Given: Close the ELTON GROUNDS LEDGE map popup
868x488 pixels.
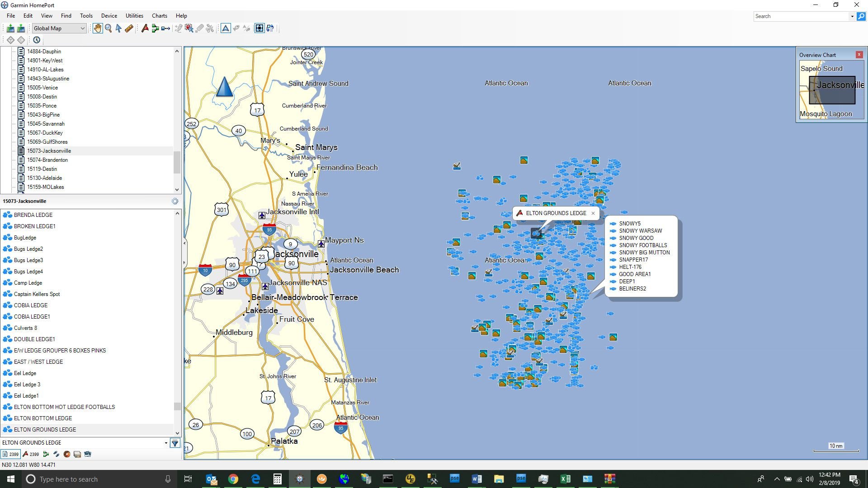Looking at the screenshot, I should (593, 213).
